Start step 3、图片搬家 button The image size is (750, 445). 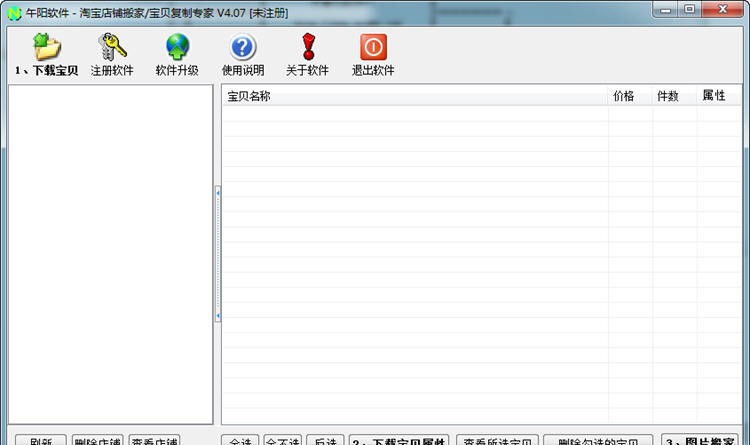(700, 440)
